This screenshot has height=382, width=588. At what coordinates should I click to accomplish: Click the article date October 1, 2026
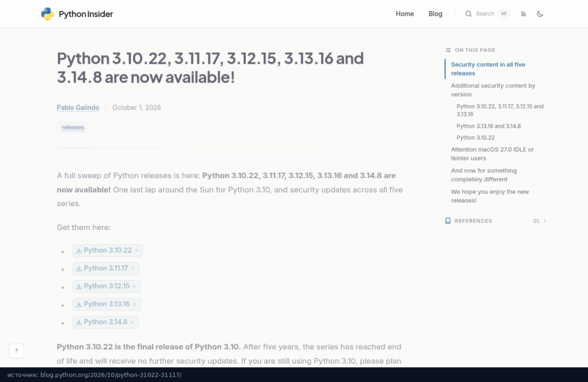tap(137, 107)
